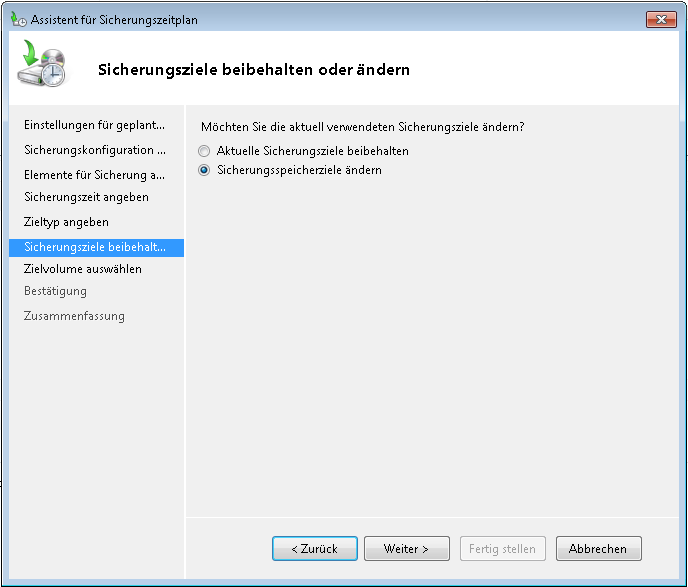Select the 'Sicherungszeit angeben' step
The image size is (688, 587).
click(86, 197)
